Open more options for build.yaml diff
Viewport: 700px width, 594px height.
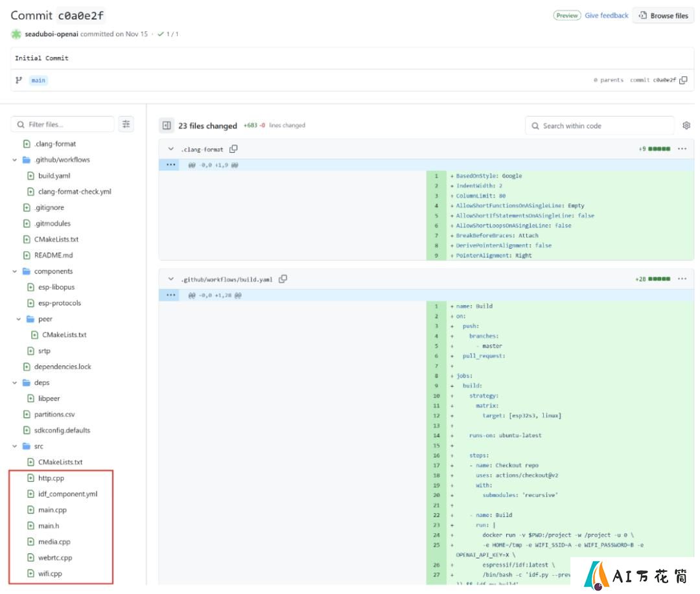pyautogui.click(x=682, y=279)
